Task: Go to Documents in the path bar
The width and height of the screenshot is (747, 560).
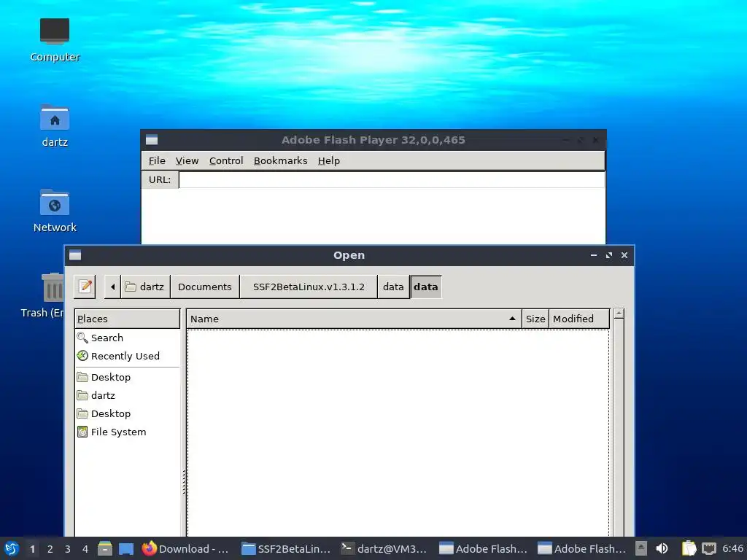Action: tap(205, 287)
